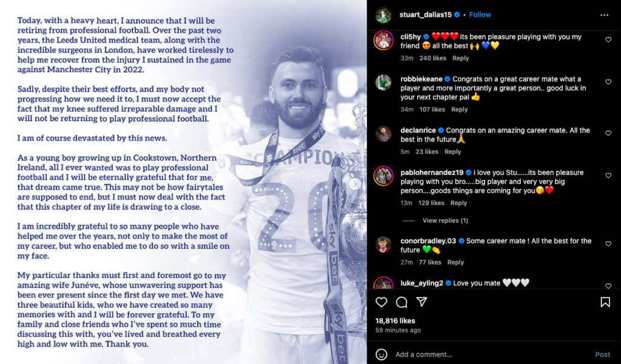This screenshot has width=621, height=364.
Task: Like cli5hy's comment
Action: tap(608, 39)
